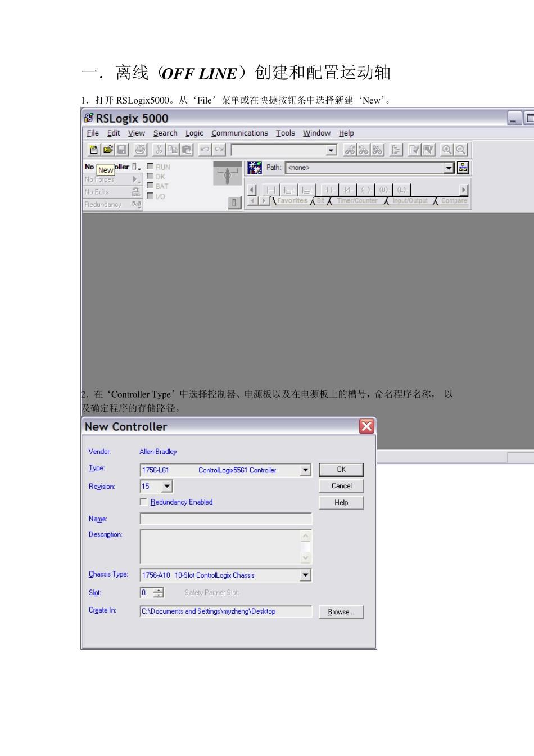The image size is (534, 756).
Task: Click the Output Unlatch (U) instruction icon
Action: 383,190
